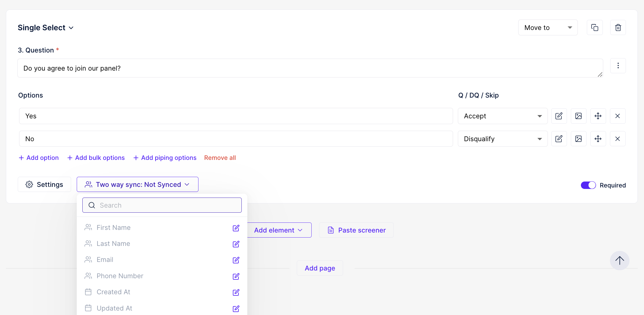Click the edit icon next to First Name
Viewport: 644px width, 315px height.
click(x=236, y=228)
